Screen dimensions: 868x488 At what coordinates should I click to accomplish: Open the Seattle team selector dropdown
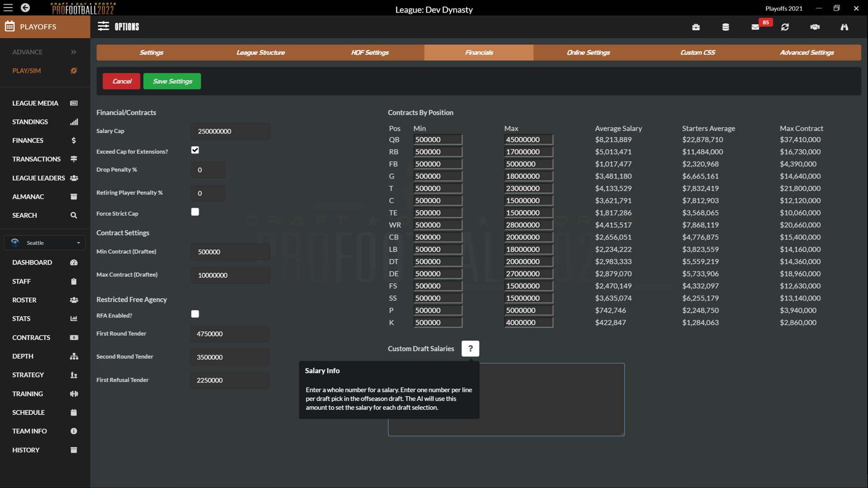[x=44, y=243]
